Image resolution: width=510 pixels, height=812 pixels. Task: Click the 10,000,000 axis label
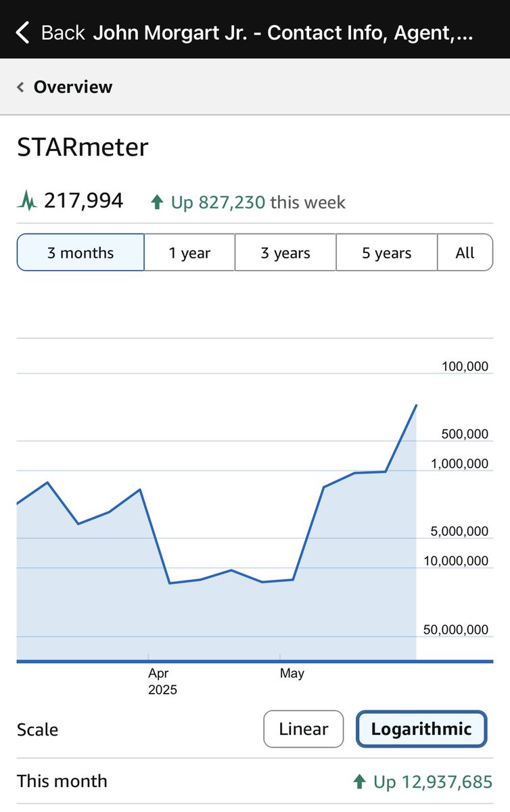point(457,561)
